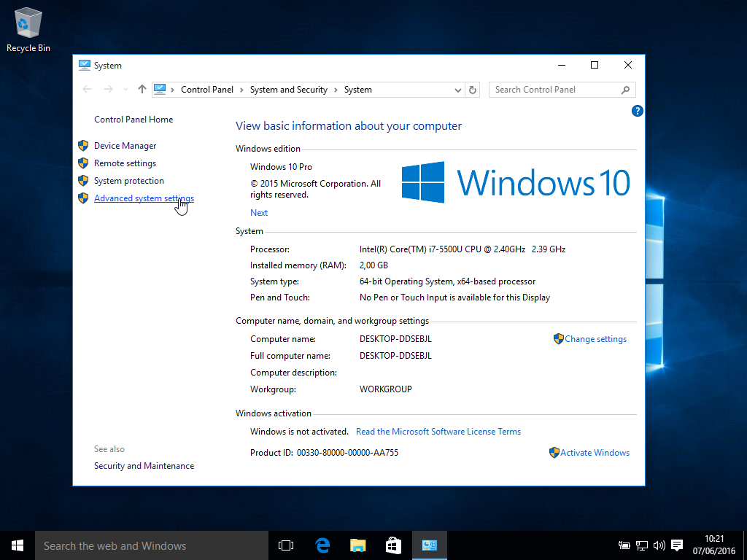This screenshot has width=747, height=560.
Task: Open the Store from the taskbar
Action: [x=393, y=545]
